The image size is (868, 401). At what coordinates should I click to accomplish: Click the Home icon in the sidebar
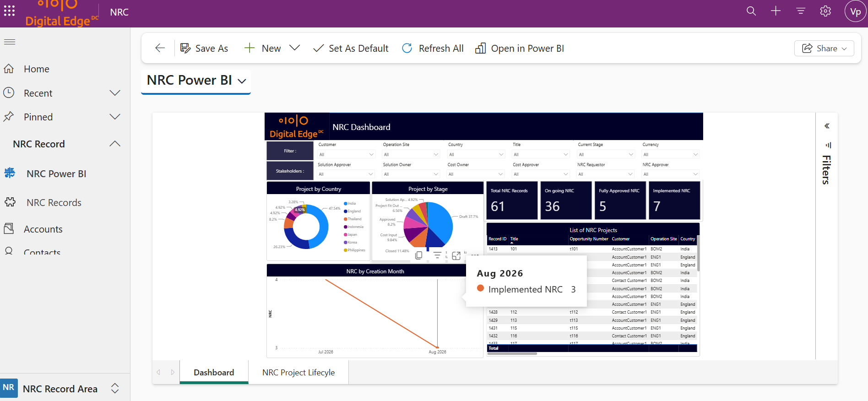tap(9, 69)
